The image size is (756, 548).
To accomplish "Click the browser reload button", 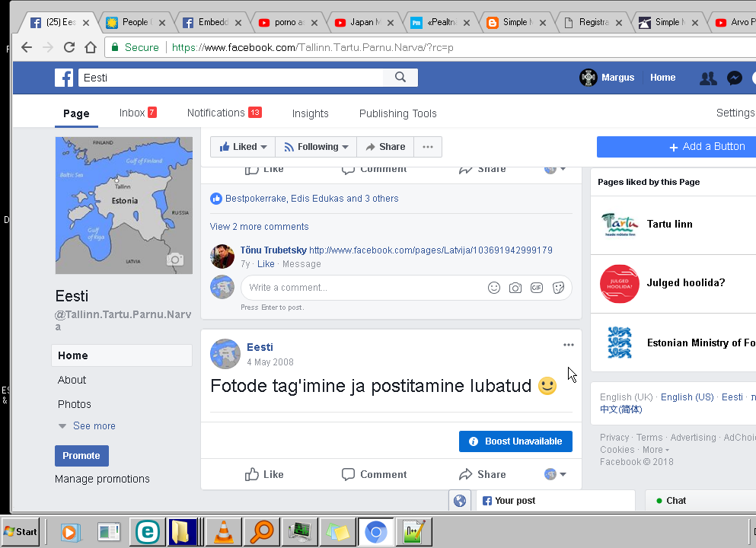I will pyautogui.click(x=69, y=47).
